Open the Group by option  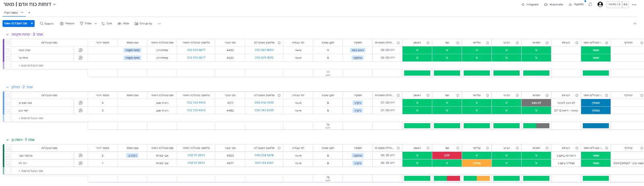coord(143,23)
